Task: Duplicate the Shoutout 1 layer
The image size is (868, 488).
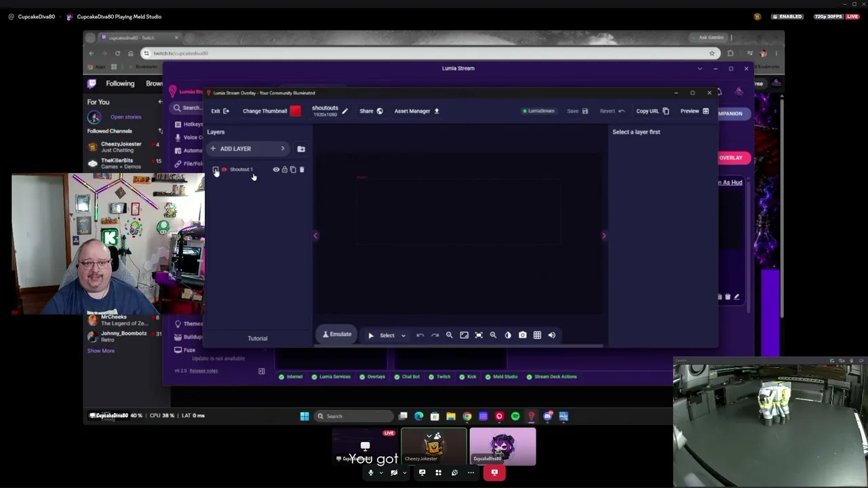Action: (293, 169)
